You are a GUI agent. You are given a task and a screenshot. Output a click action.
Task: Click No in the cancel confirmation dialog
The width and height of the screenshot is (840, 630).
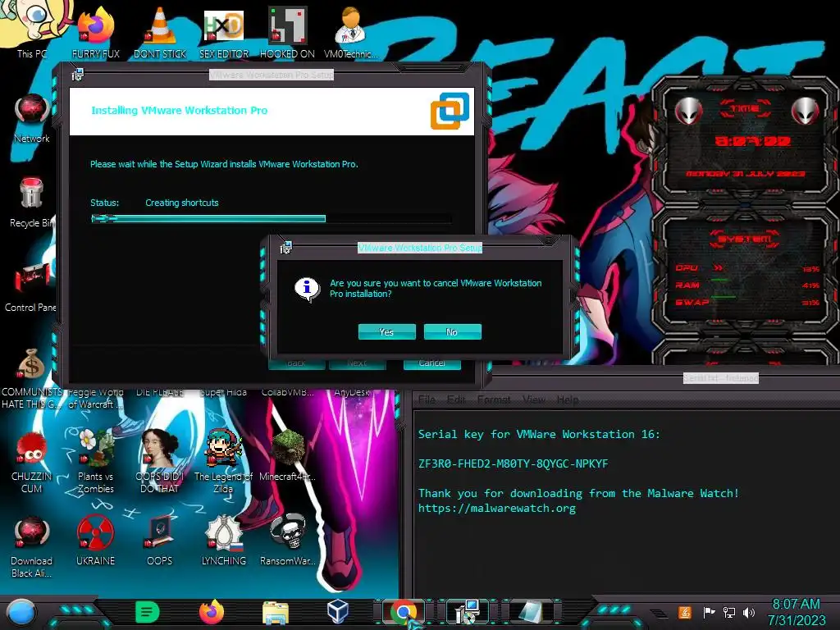(452, 332)
